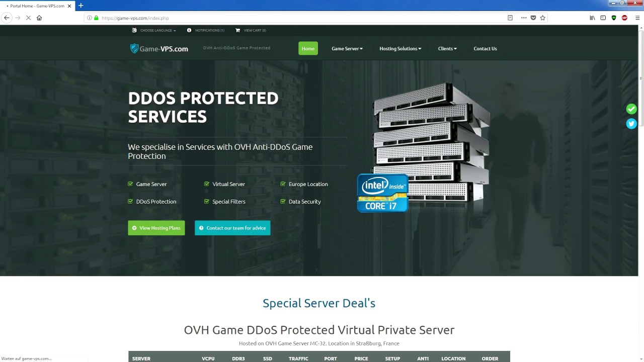This screenshot has height=362, width=644.
Task: Open the Contact Us page
Action: click(x=485, y=49)
